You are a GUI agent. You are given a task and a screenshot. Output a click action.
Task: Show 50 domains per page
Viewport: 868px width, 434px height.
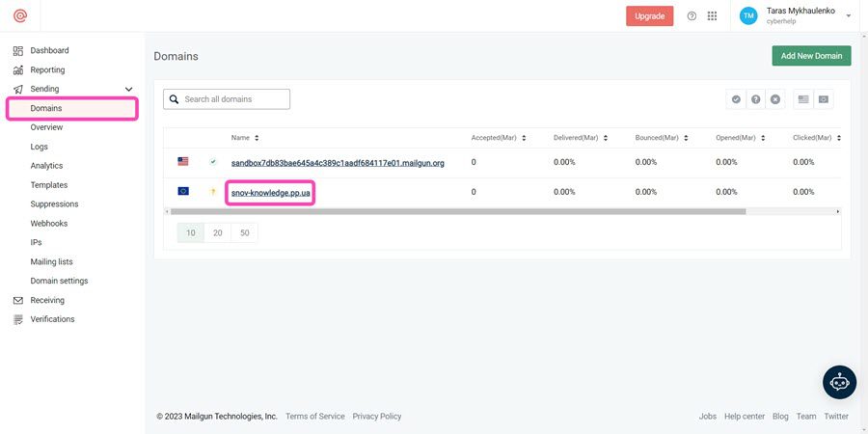(245, 233)
